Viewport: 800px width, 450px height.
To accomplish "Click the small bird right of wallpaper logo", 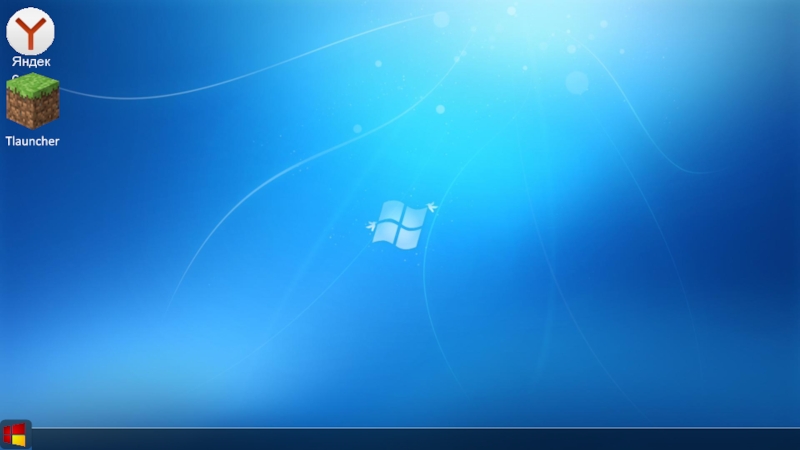I will coord(432,208).
